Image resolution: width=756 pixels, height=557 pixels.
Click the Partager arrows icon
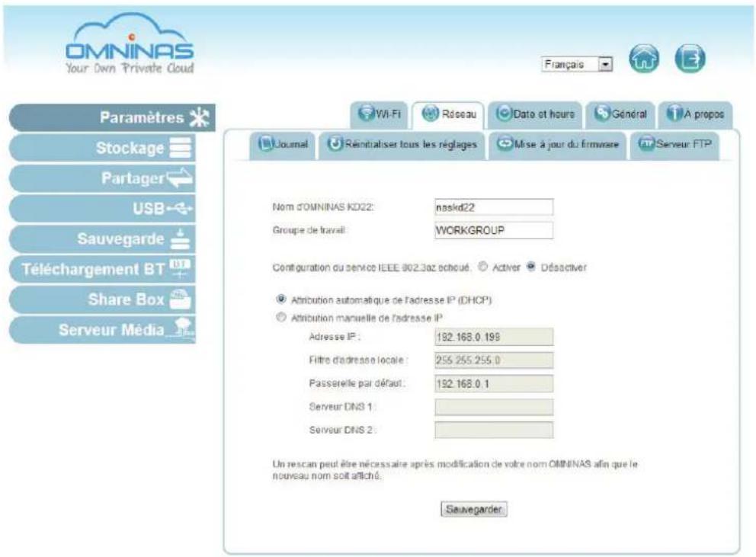(x=179, y=178)
